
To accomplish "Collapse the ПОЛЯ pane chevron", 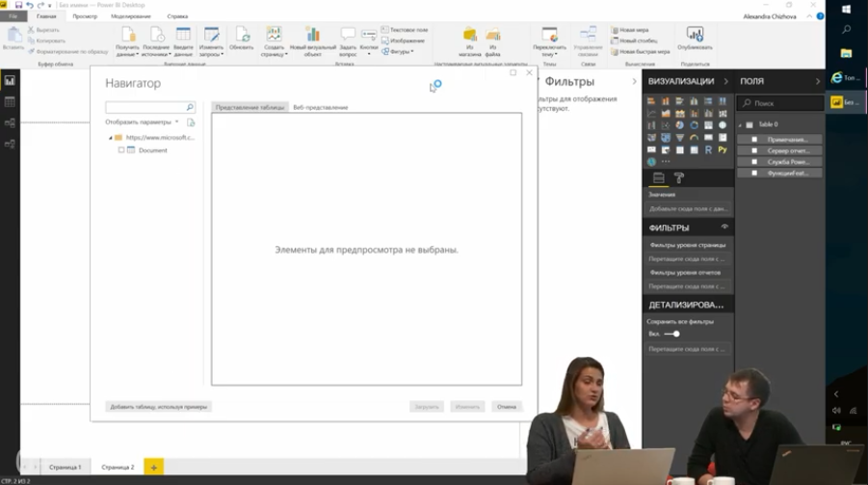I will click(x=818, y=82).
